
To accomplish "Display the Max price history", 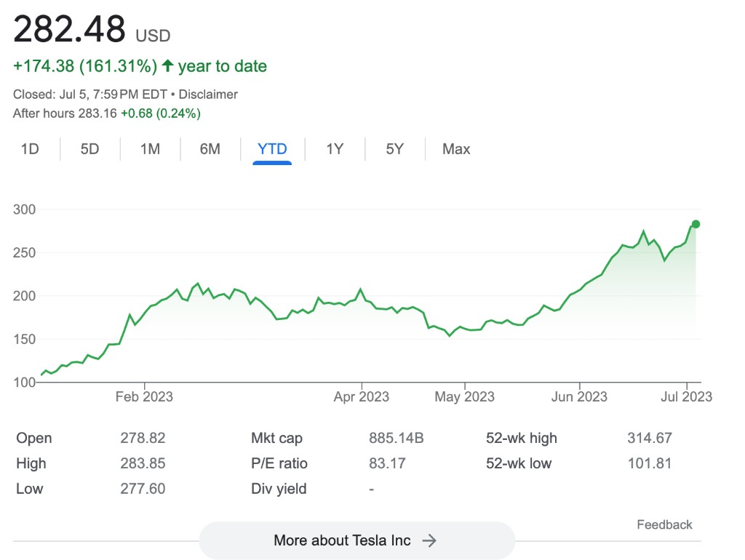I will pos(456,149).
